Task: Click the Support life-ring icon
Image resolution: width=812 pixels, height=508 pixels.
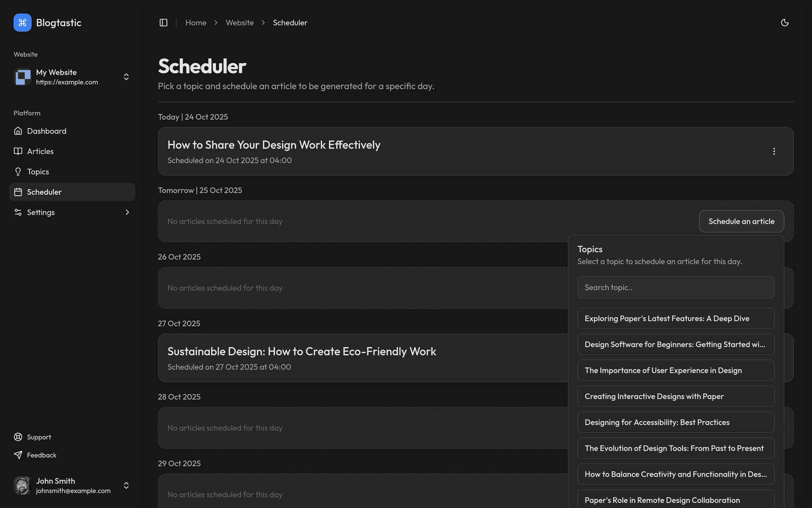Action: 18,437
